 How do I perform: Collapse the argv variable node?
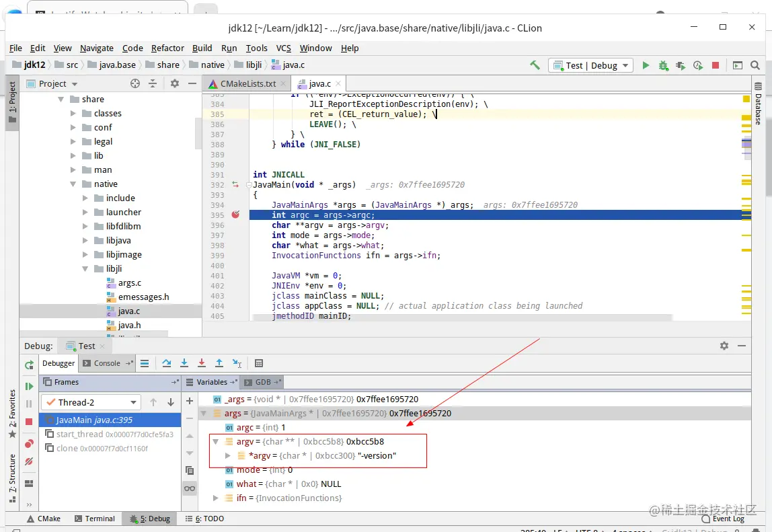pos(216,442)
